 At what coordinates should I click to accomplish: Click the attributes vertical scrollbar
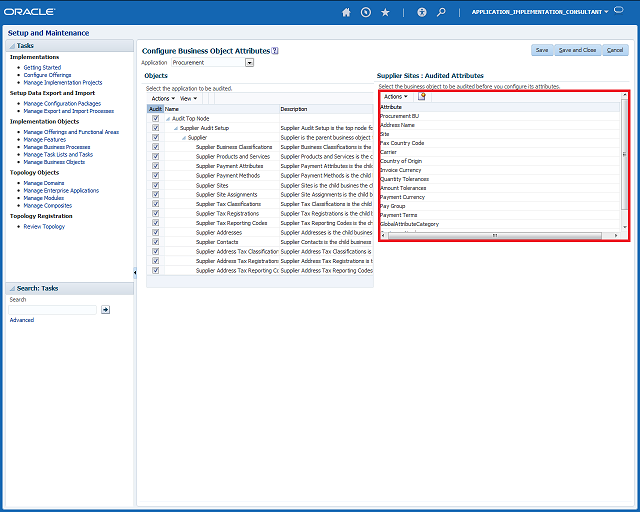point(624,154)
